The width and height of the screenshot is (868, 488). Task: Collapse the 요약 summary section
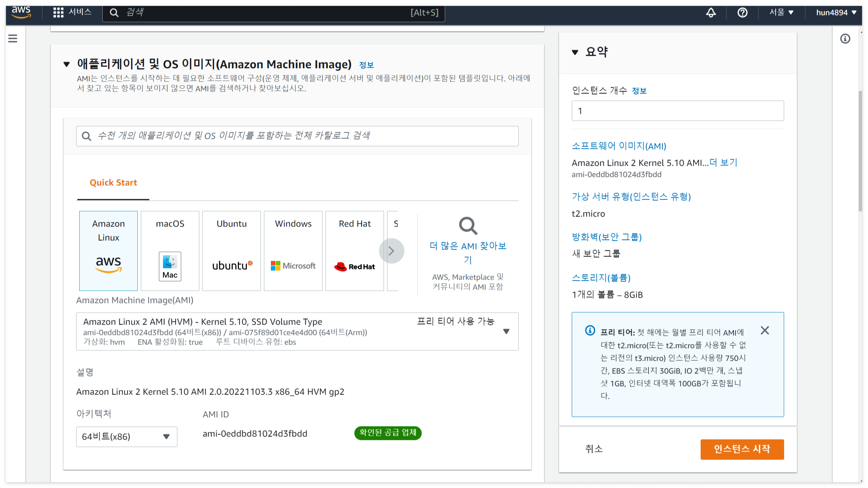(575, 52)
